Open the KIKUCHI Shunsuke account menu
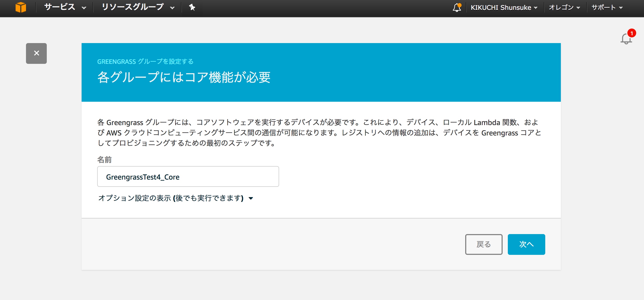The height and width of the screenshot is (300, 644). point(504,8)
